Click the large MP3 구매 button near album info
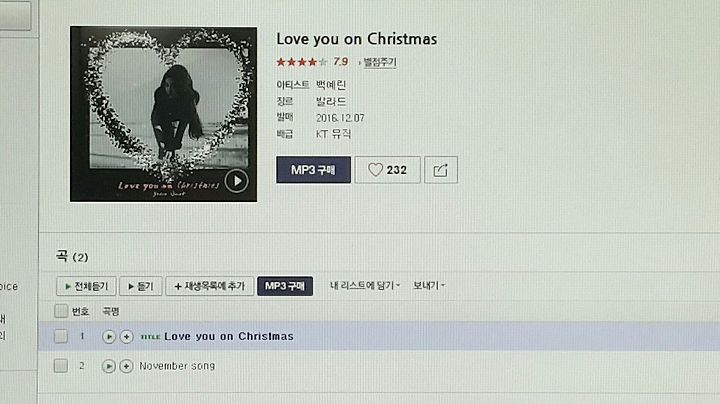This screenshot has height=404, width=720. (x=314, y=170)
